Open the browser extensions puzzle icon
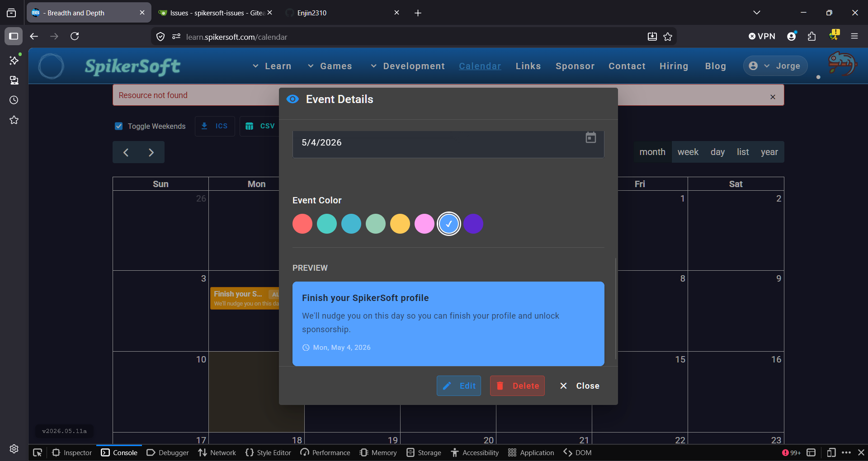Image resolution: width=868 pixels, height=461 pixels. (812, 36)
